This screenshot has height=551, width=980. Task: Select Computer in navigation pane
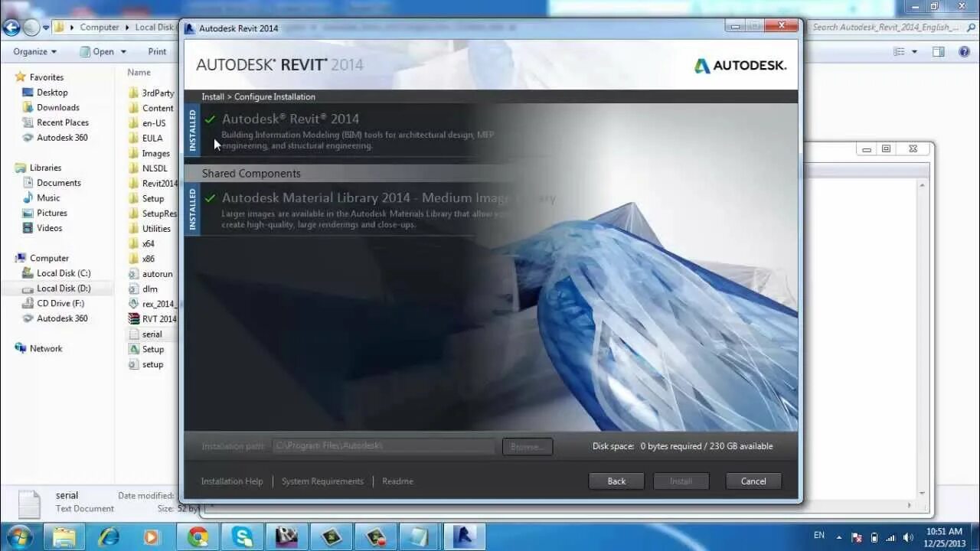point(49,258)
